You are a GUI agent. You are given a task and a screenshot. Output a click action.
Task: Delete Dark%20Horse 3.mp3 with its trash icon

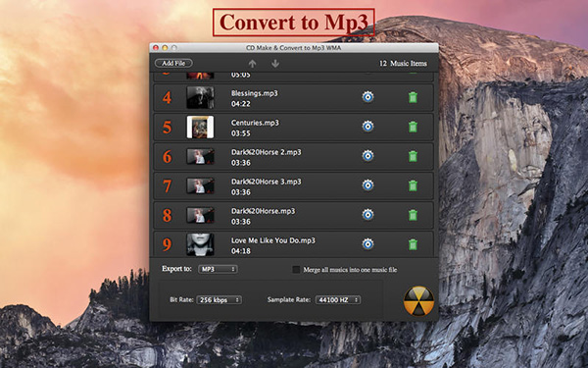pyautogui.click(x=413, y=185)
